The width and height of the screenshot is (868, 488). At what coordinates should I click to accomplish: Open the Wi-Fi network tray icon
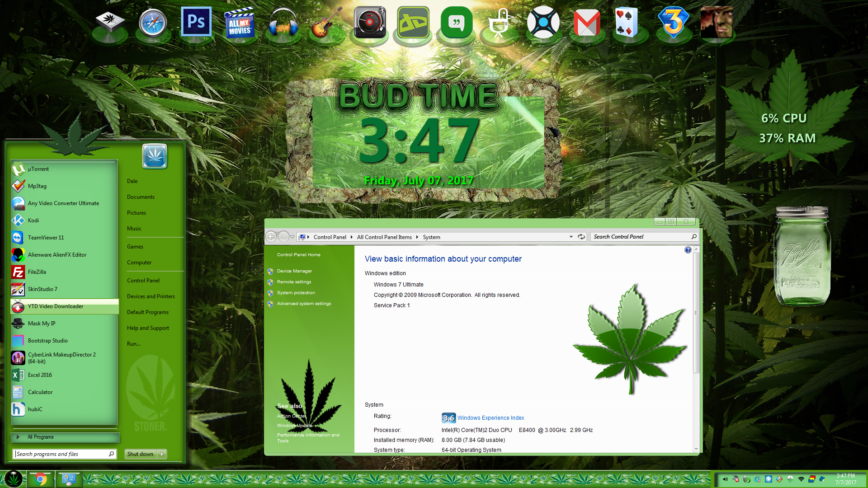[801, 479]
